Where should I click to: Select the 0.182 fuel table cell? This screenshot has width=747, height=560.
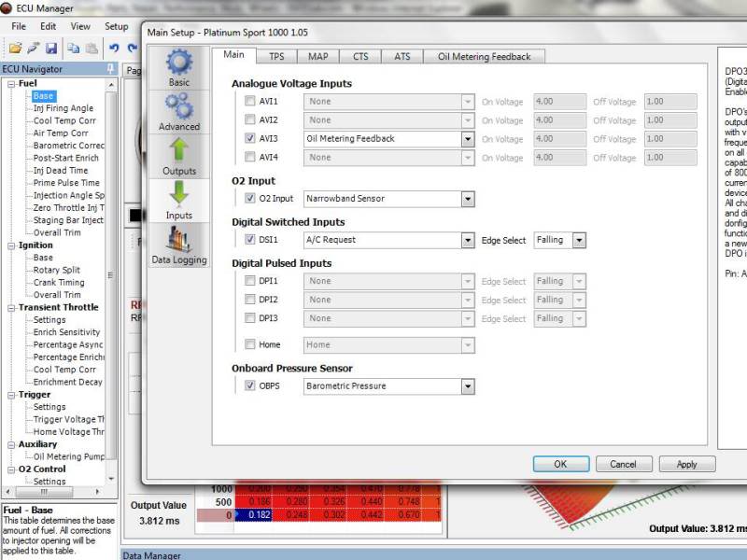point(253,515)
